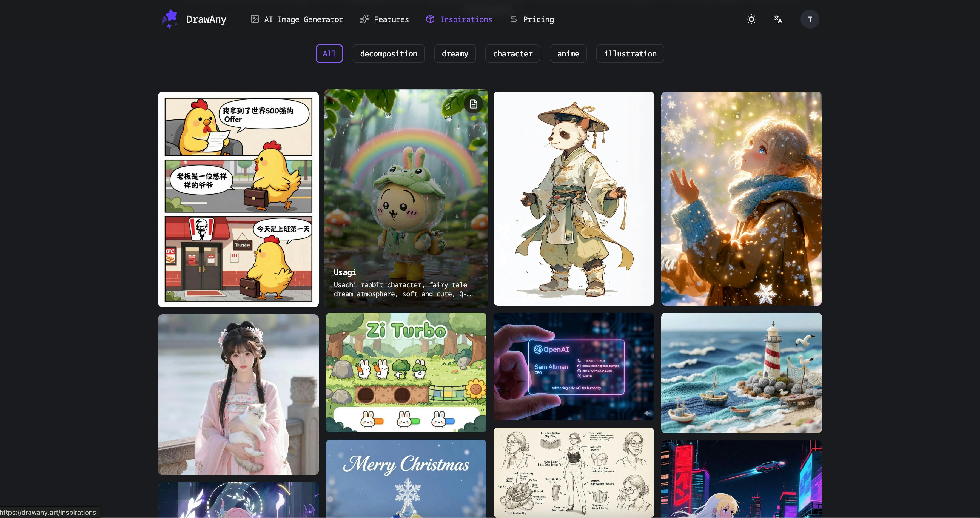Open the language translation menu
Image resolution: width=980 pixels, height=518 pixels.
pos(778,19)
